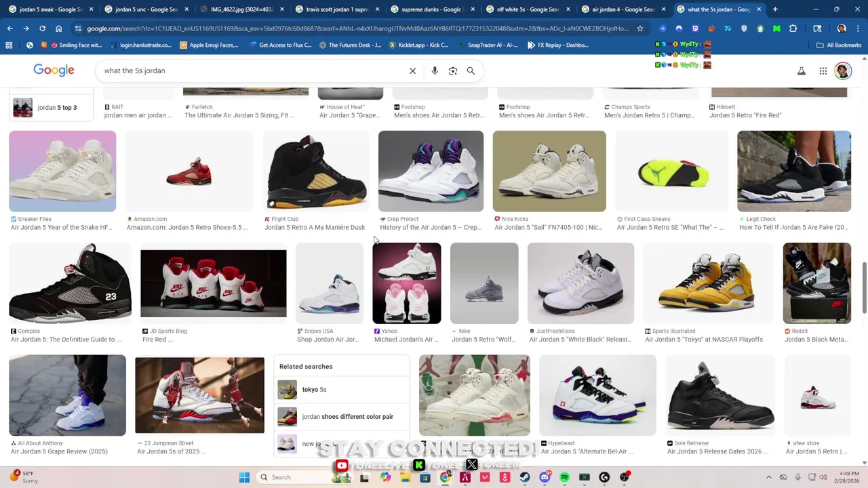Open the Flight Club A Ma Maniére Dusk image
The height and width of the screenshot is (488, 868).
click(316, 171)
